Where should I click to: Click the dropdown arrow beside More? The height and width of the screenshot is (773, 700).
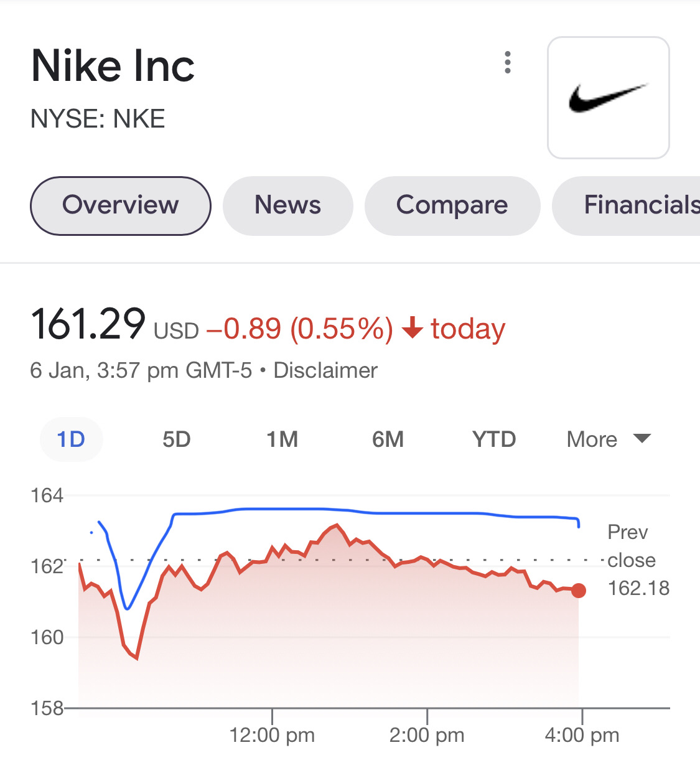[x=642, y=439]
